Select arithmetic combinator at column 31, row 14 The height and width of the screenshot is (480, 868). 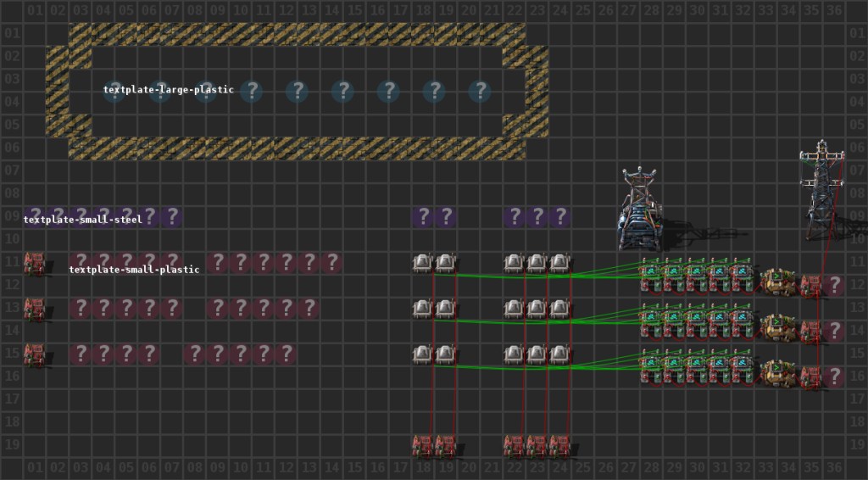(720, 321)
